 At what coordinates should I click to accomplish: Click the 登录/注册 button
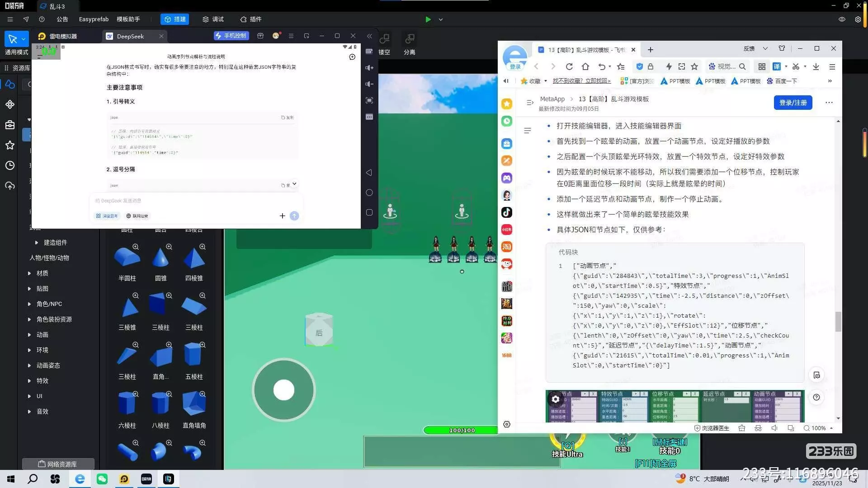click(x=793, y=103)
